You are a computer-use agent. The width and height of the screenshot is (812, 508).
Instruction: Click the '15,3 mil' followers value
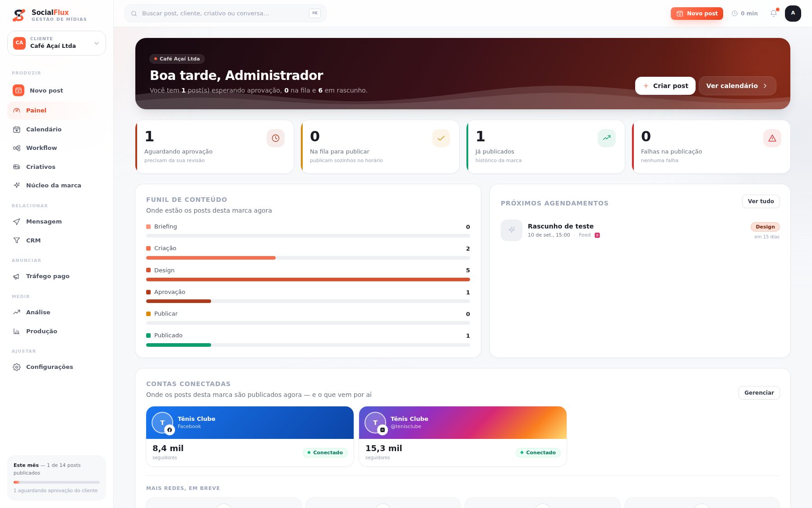click(383, 448)
